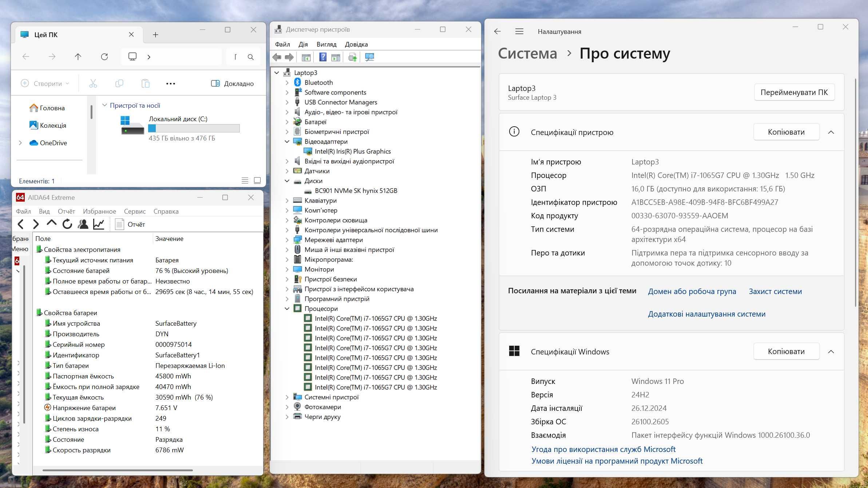Viewport: 868px width, 488px height.
Task: Expand Bluetooth node in Device Manager
Action: pyautogui.click(x=287, y=83)
